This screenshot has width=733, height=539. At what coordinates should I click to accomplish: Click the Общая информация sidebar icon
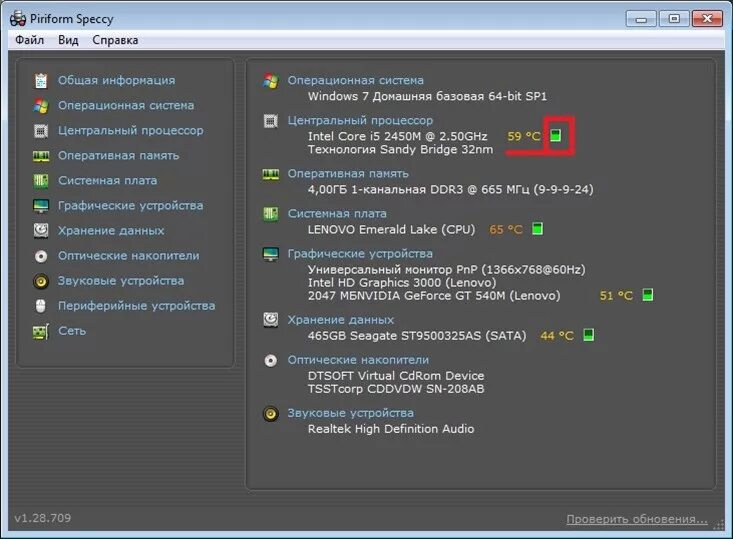pyautogui.click(x=41, y=80)
